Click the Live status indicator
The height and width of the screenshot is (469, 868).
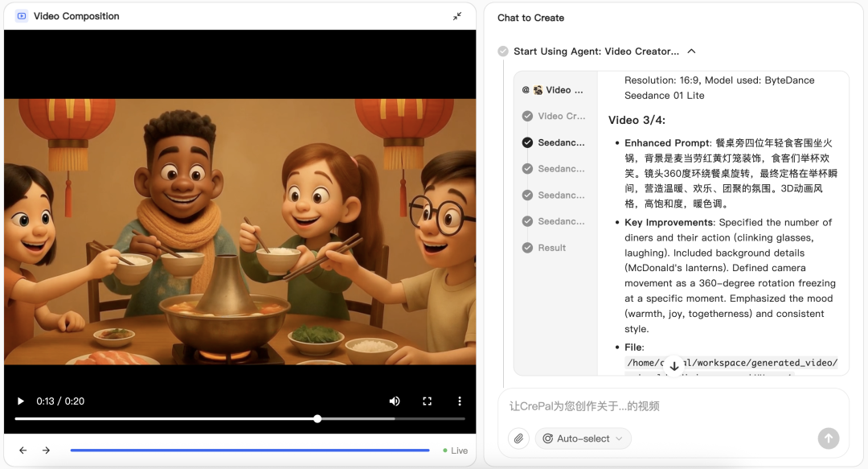click(456, 450)
